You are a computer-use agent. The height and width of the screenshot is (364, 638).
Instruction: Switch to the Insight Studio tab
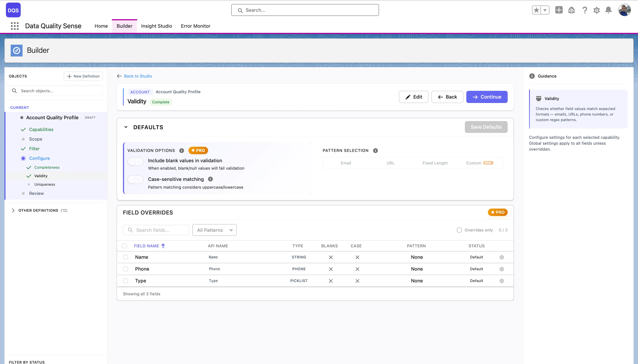tap(157, 26)
